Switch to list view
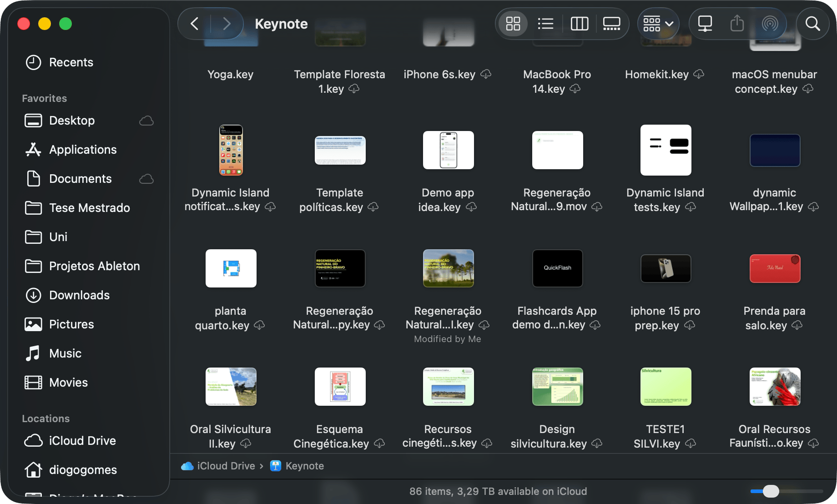The width and height of the screenshot is (837, 504). click(545, 24)
